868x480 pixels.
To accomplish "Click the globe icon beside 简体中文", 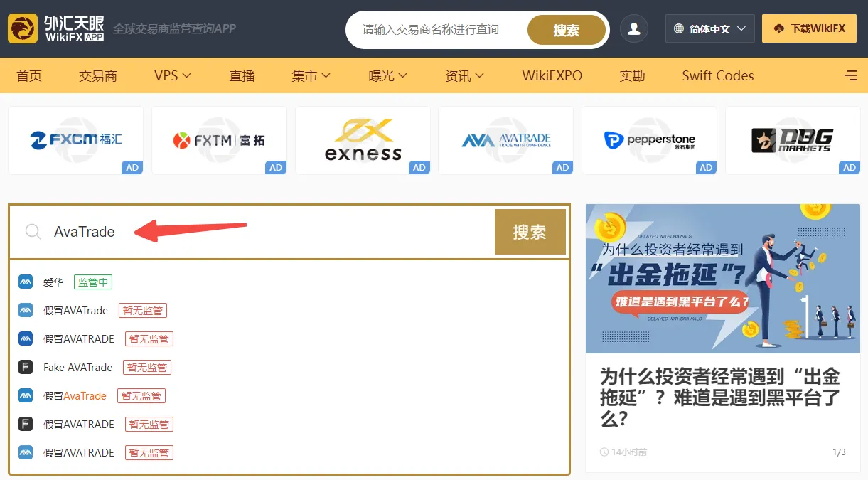I will coord(678,29).
